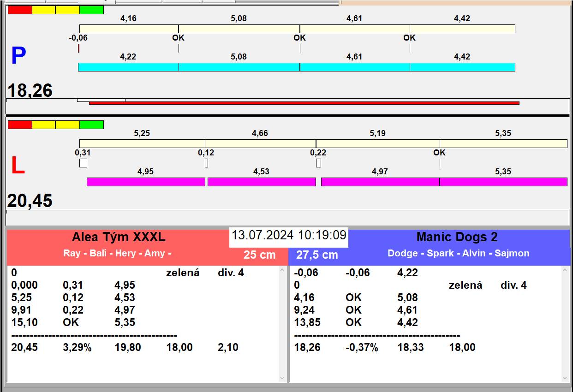The height and width of the screenshot is (392, 573).
Task: Click the date and time display
Action: pyautogui.click(x=289, y=235)
